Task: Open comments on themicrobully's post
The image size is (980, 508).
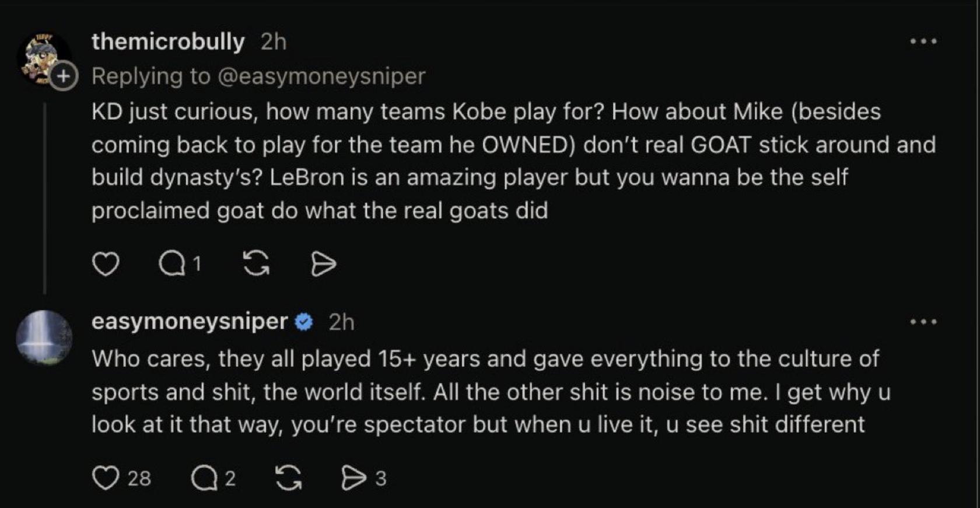Action: pyautogui.click(x=180, y=264)
